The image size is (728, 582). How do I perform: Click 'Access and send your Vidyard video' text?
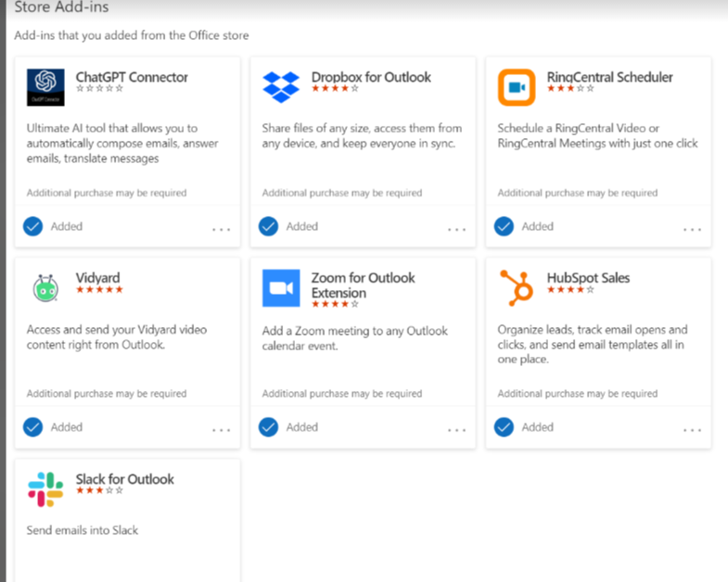[117, 337]
